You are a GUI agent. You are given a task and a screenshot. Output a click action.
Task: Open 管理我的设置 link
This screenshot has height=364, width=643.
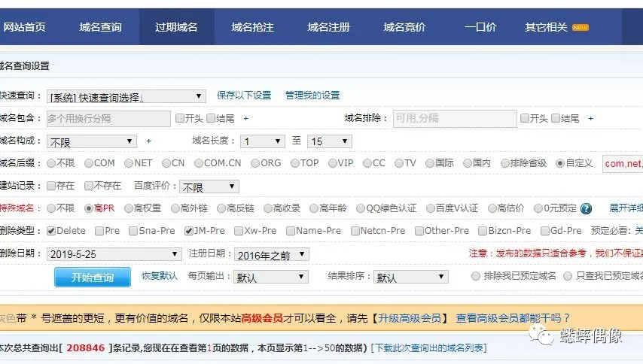312,96
